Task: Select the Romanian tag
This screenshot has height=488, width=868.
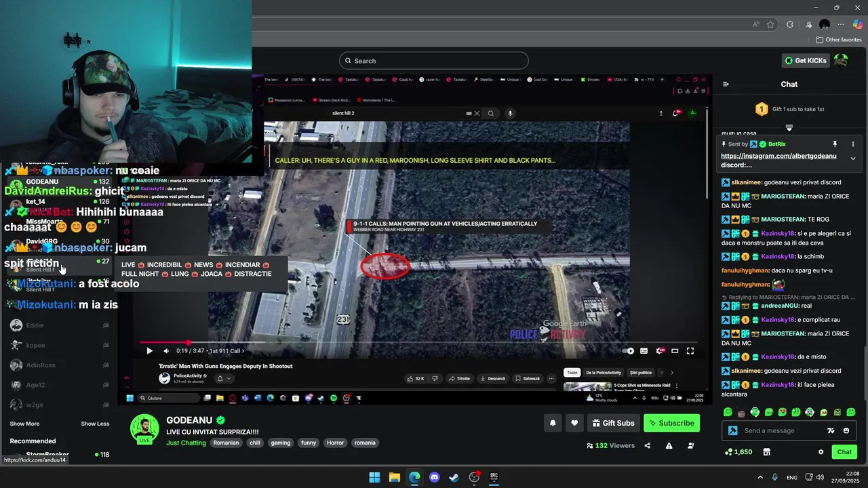Action: (x=226, y=443)
